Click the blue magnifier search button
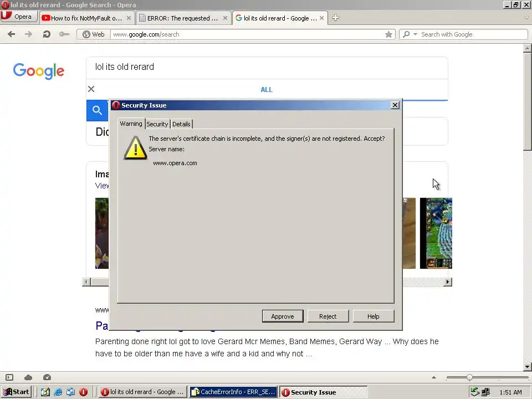 click(98, 111)
